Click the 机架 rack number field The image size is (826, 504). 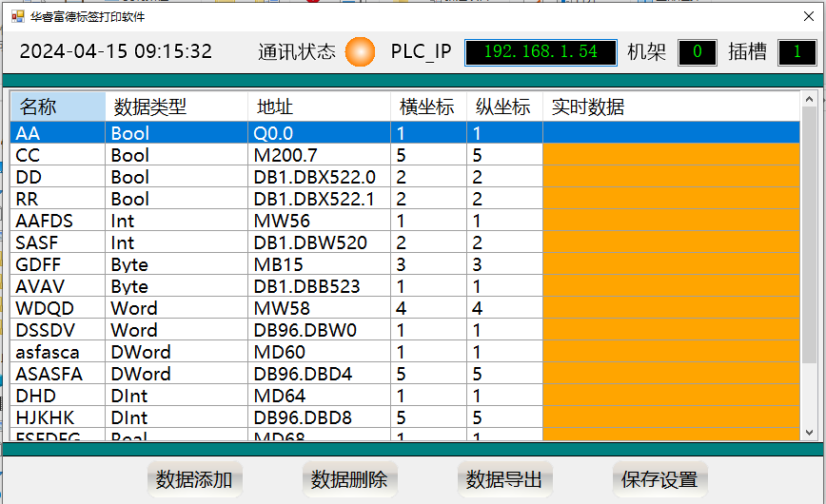coord(697,52)
